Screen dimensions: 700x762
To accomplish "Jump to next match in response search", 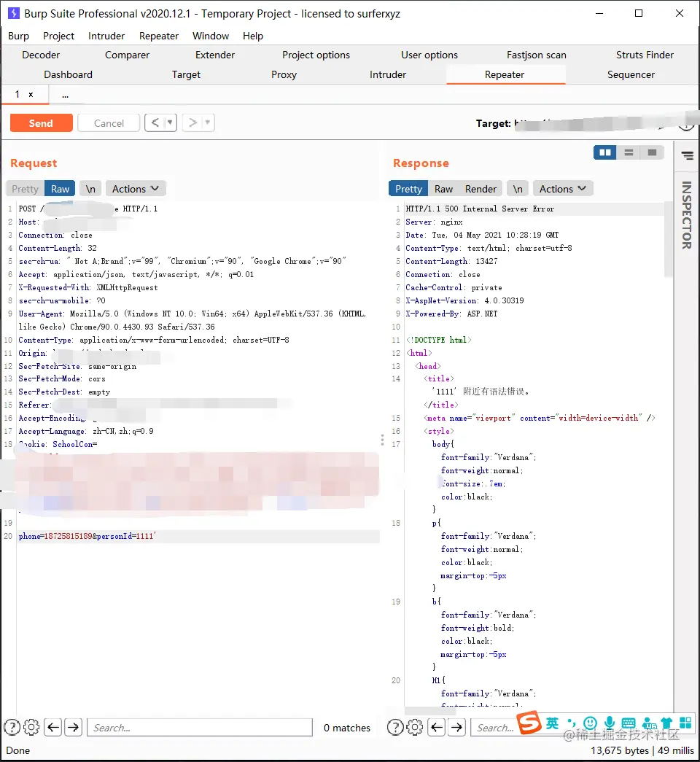I will 457,727.
